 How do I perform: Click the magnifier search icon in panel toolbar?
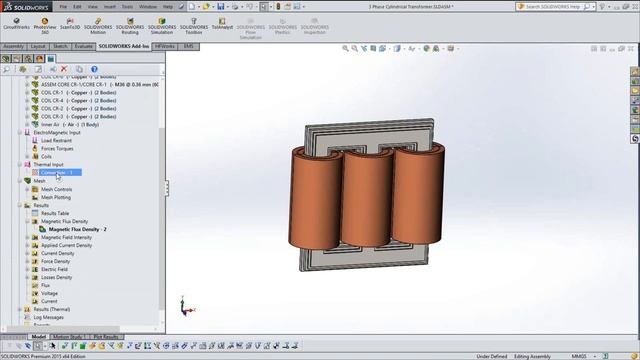click(x=7, y=69)
